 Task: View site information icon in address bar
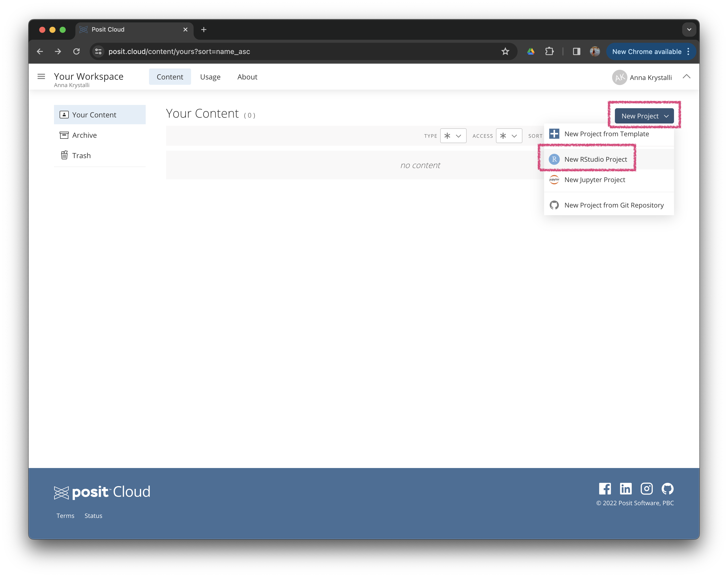98,51
